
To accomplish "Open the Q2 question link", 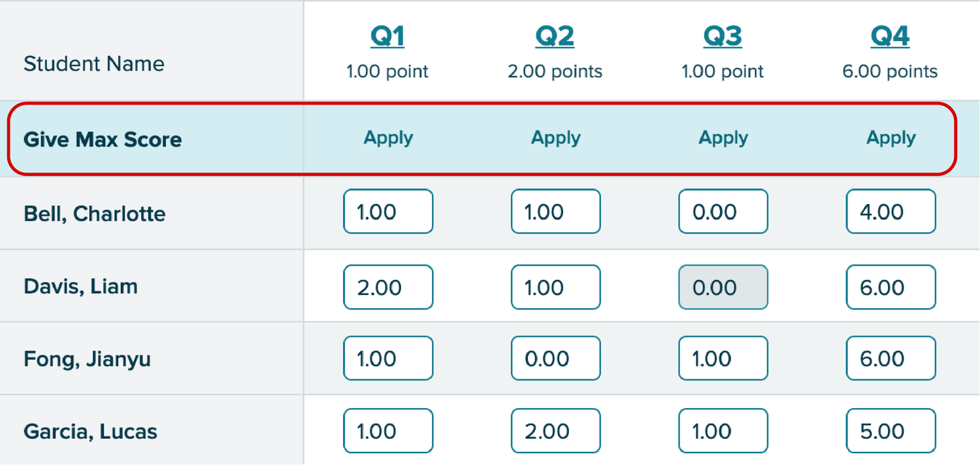I will 555,37.
